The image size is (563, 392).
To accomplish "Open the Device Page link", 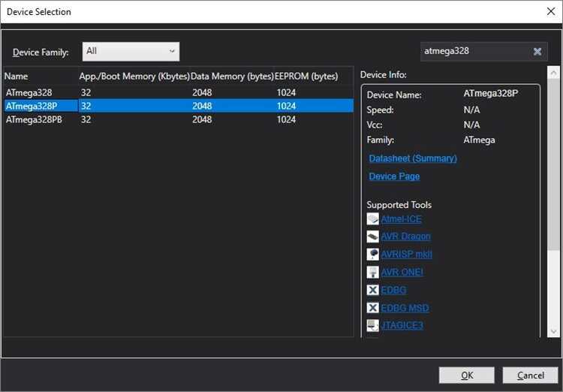I will point(394,176).
